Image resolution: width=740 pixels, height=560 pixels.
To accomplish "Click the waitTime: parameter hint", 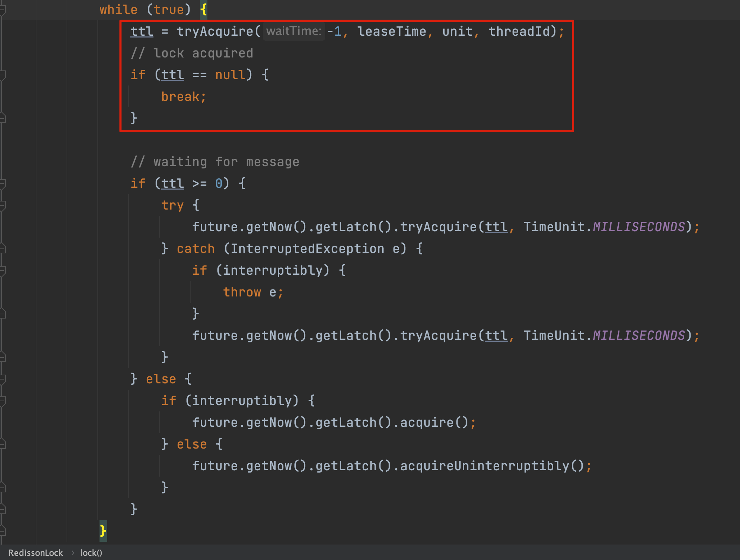I will click(x=294, y=31).
